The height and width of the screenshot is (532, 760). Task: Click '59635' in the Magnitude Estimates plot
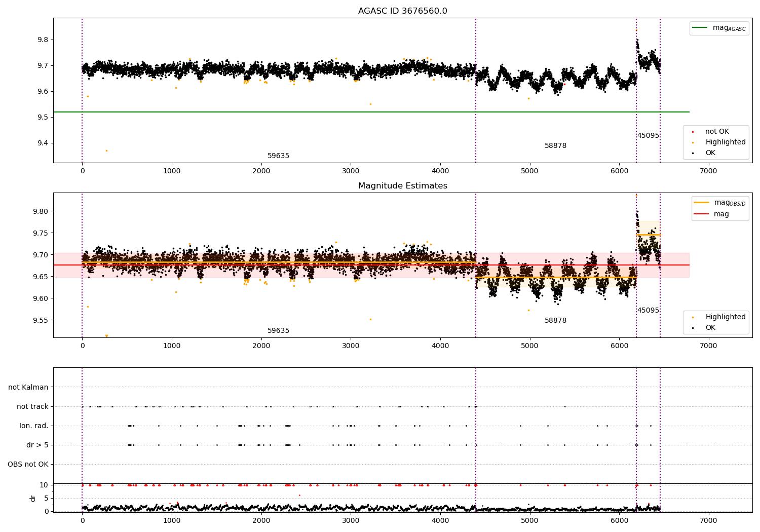coord(278,331)
